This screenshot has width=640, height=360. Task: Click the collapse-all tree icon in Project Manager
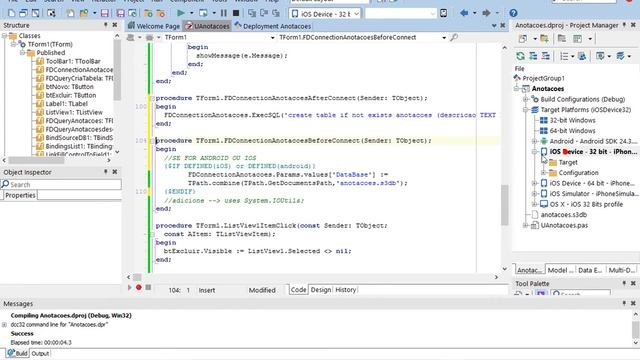[545, 56]
